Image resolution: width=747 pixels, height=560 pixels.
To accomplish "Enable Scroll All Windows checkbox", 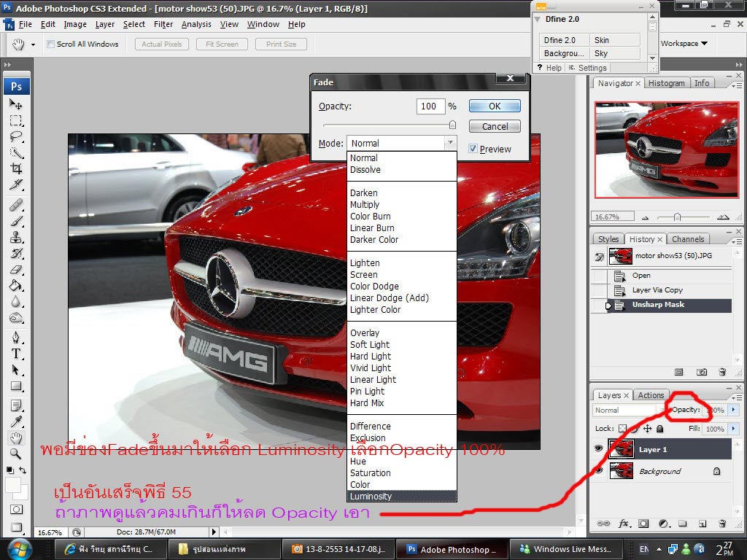I will tap(50, 44).
